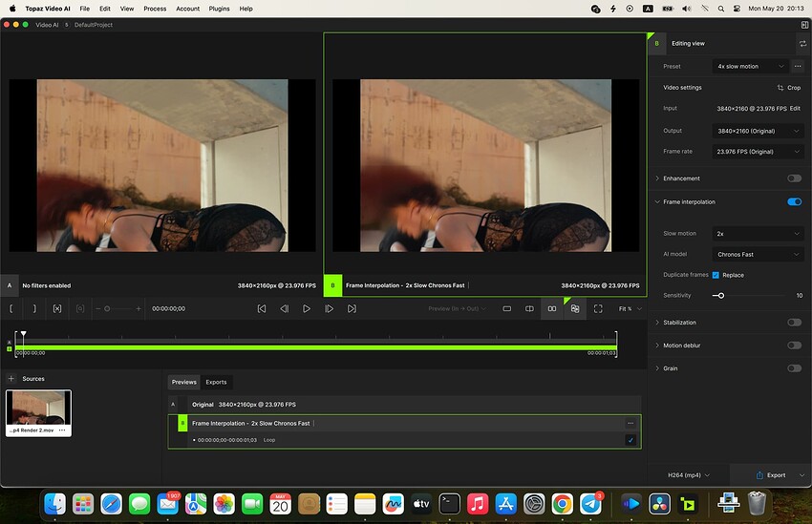This screenshot has height=524, width=812.
Task: Select the A badge of left preview
Action: click(x=10, y=285)
